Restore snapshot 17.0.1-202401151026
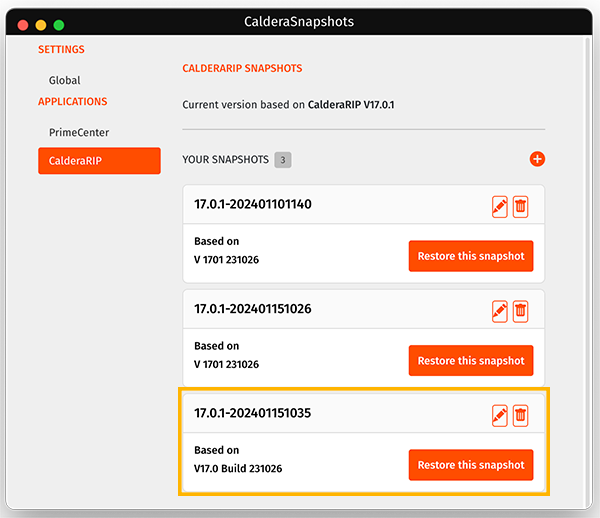 click(471, 360)
